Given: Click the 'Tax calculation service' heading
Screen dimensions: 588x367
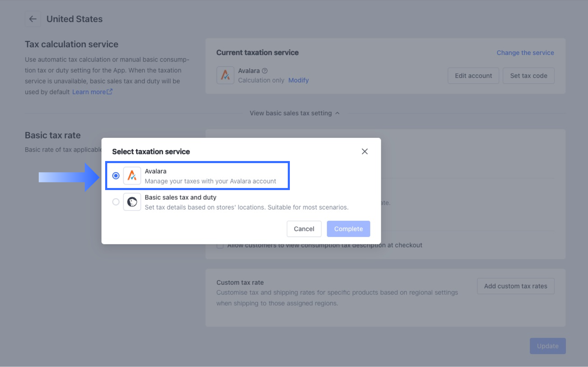Looking at the screenshot, I should pyautogui.click(x=72, y=44).
